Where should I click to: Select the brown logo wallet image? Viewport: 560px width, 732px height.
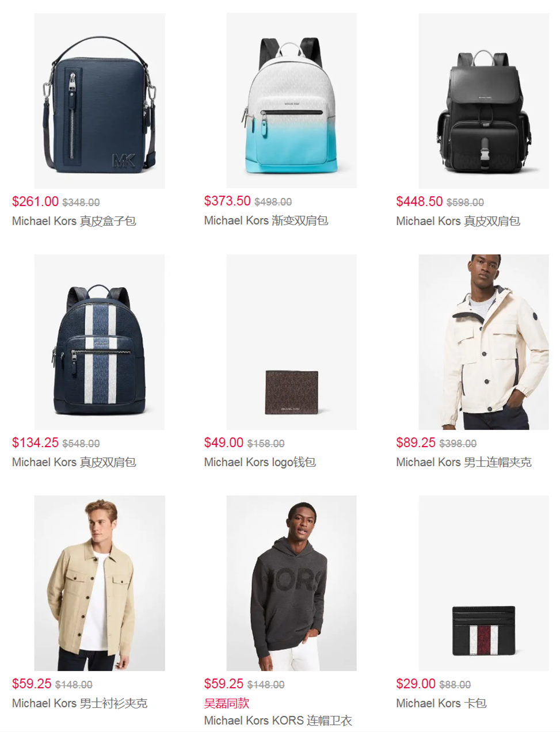(291, 342)
